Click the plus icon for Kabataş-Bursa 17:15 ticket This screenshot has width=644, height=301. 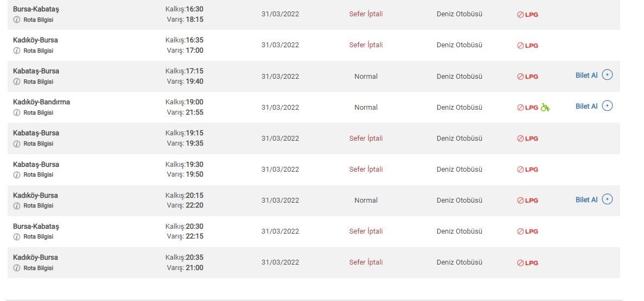[x=608, y=76]
